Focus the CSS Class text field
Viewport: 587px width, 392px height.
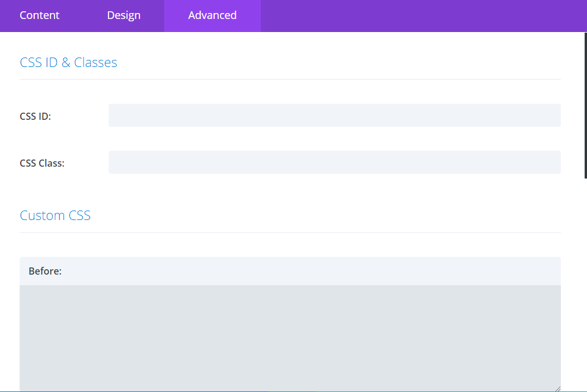tap(334, 162)
